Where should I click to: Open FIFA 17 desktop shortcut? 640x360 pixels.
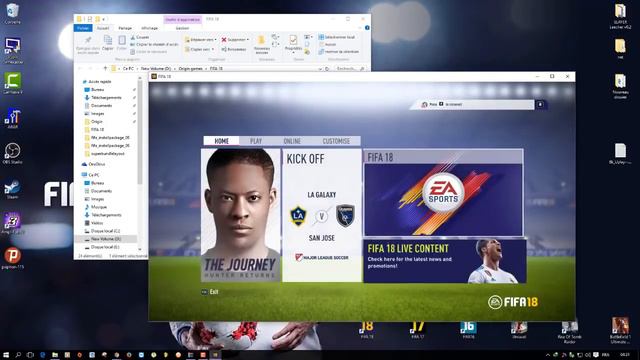pos(417,330)
